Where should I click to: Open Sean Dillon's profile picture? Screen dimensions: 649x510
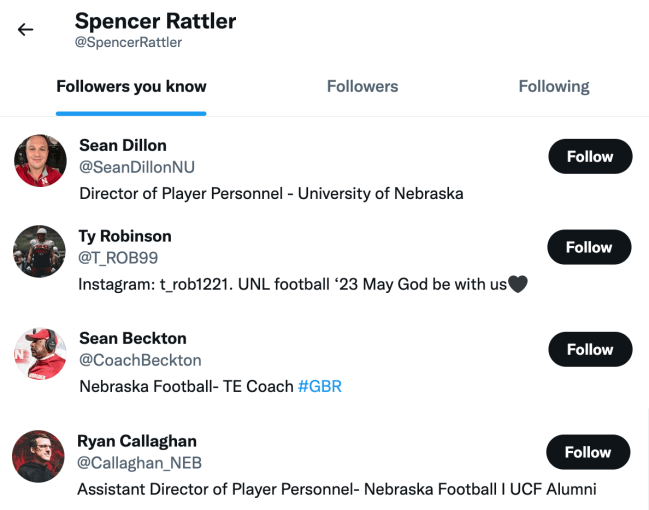coord(40,161)
